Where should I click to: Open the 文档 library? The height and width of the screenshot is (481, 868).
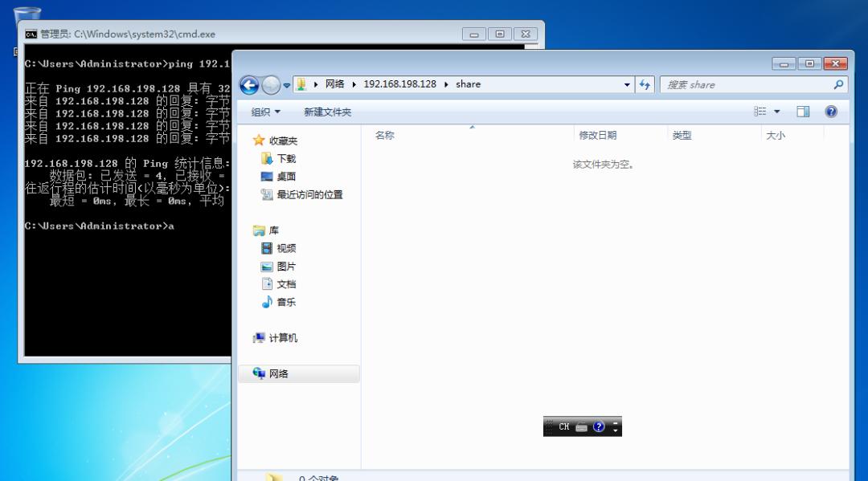[286, 284]
